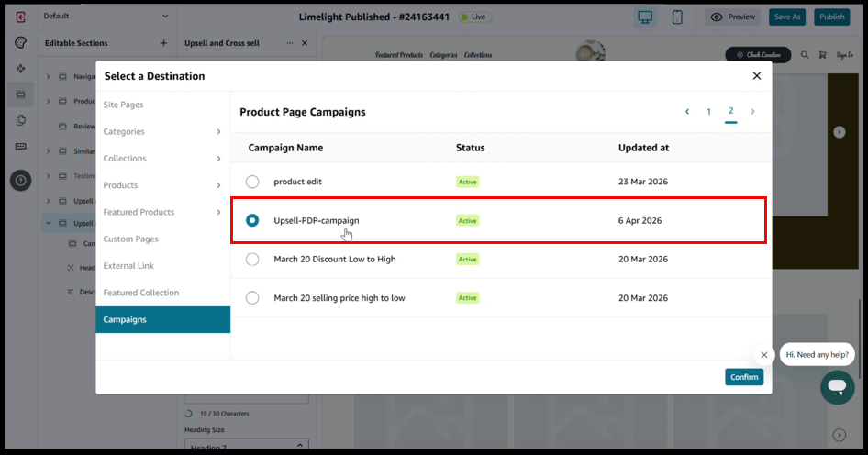Click the chat support bubble icon

coord(837,387)
